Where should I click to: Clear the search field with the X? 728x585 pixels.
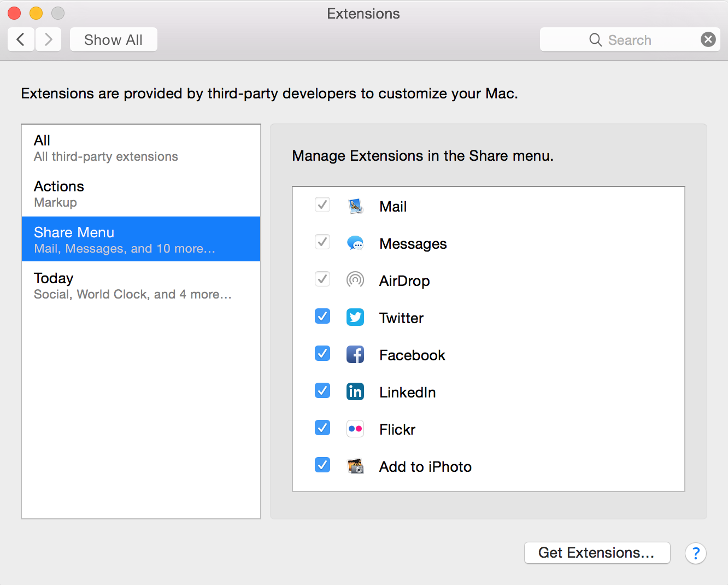click(x=708, y=39)
